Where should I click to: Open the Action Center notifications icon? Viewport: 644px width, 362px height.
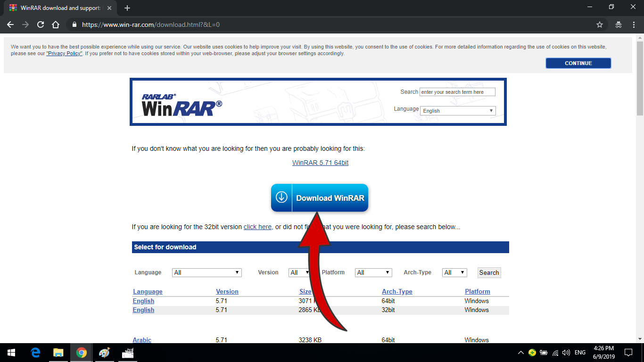click(x=628, y=353)
